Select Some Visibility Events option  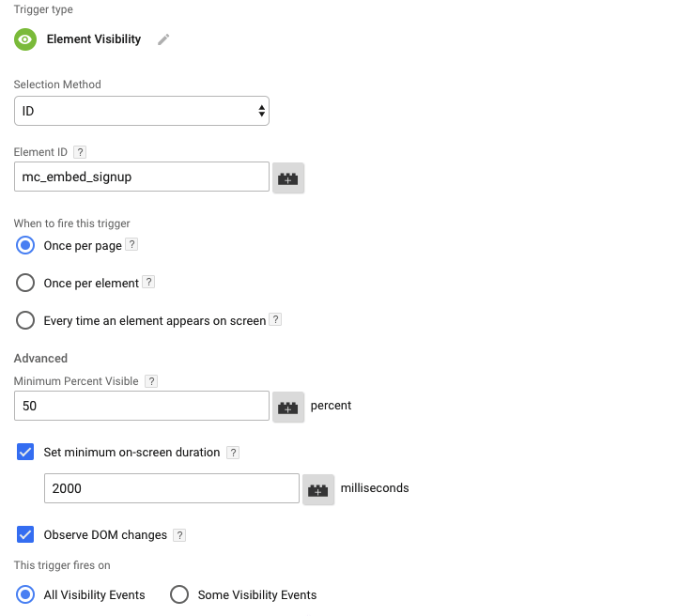(x=179, y=594)
